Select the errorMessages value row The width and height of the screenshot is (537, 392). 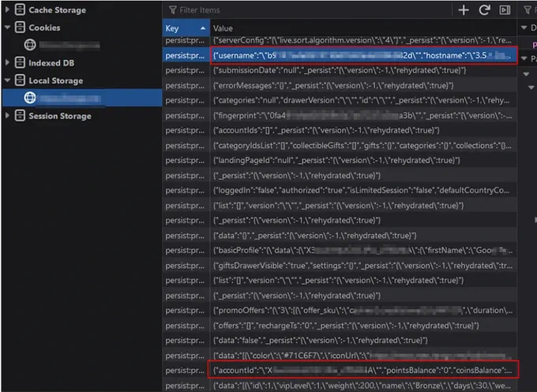coord(363,85)
